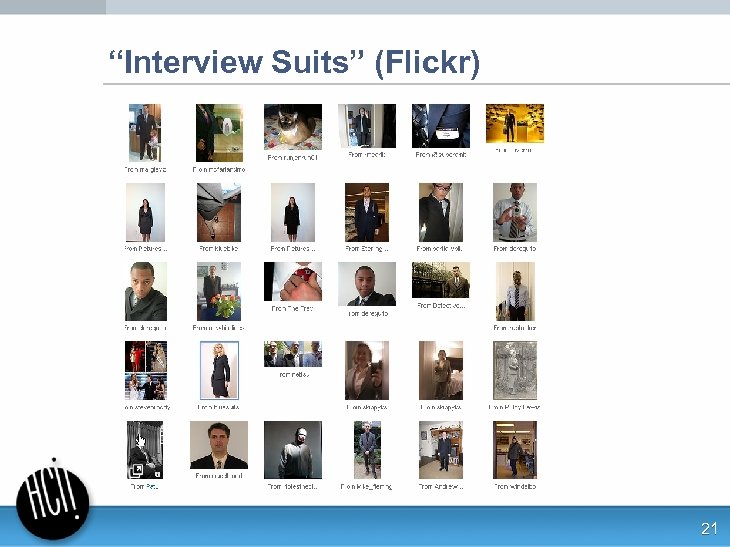Open the man in navy suit in library photo
Viewport: 730px width, 547px height.
click(367, 212)
